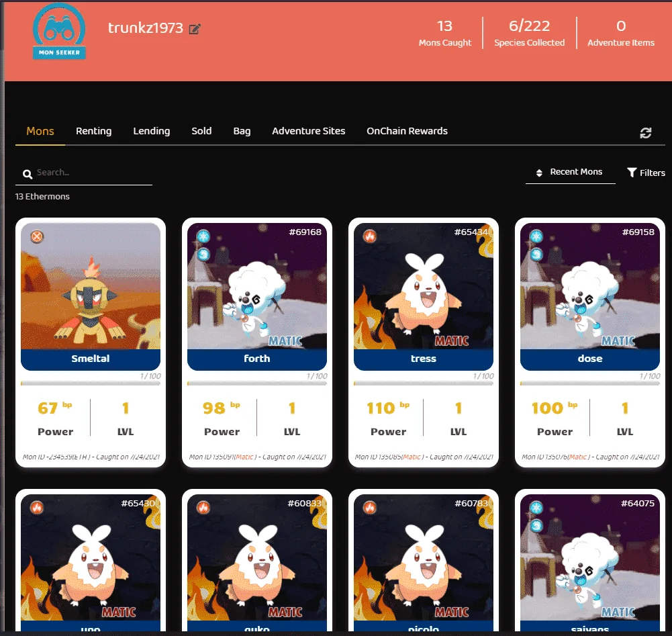
Task: Open the dose mon card image
Action: [590, 285]
